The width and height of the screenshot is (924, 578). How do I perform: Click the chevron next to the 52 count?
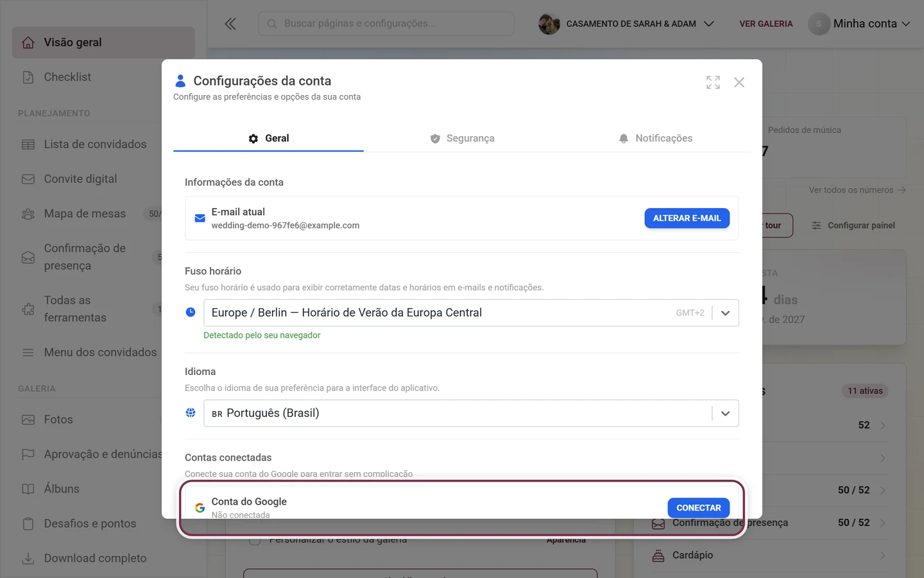pyautogui.click(x=883, y=426)
